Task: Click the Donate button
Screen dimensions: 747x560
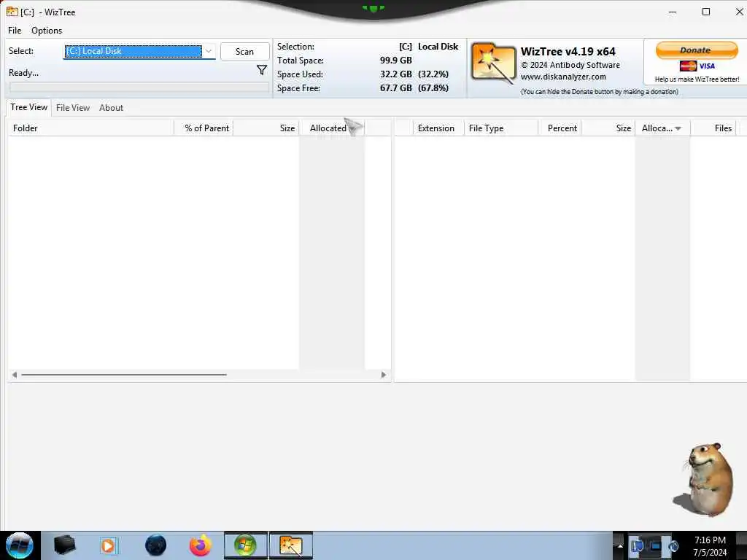Action: tap(697, 50)
